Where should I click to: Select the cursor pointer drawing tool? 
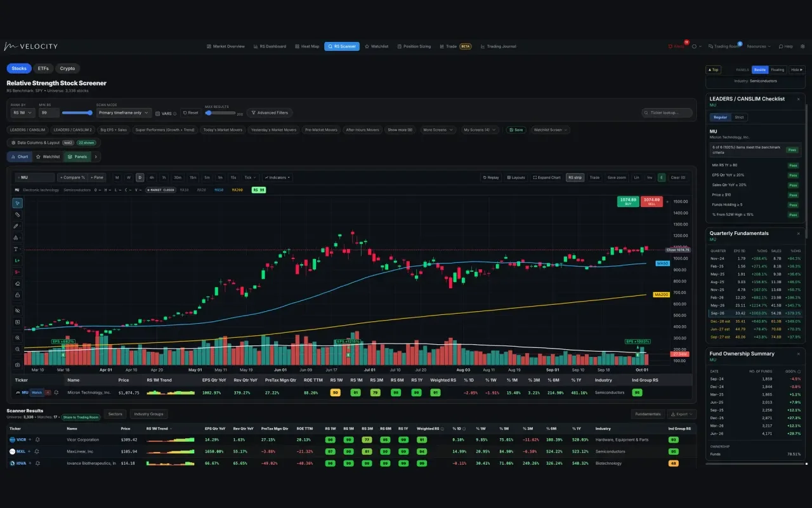(x=17, y=203)
